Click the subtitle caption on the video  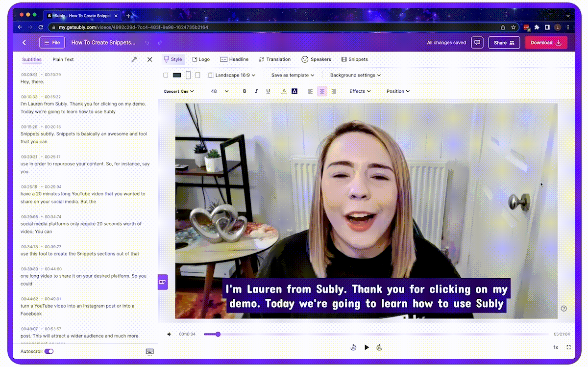367,296
